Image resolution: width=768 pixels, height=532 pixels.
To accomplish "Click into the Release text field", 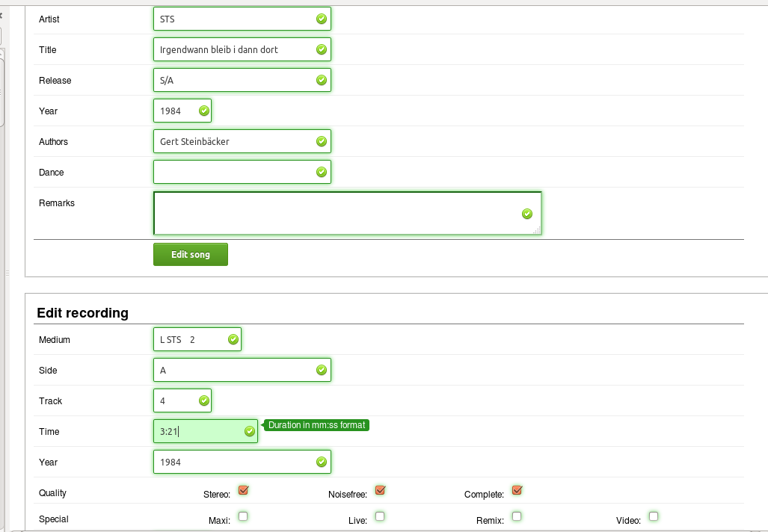I will [233, 80].
